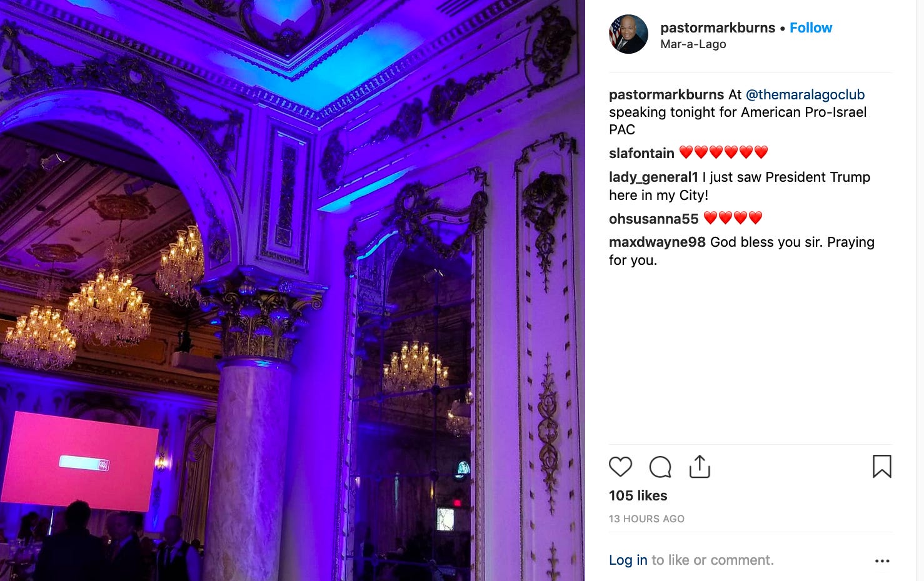
Task: View the 105 likes list
Action: [x=638, y=495]
